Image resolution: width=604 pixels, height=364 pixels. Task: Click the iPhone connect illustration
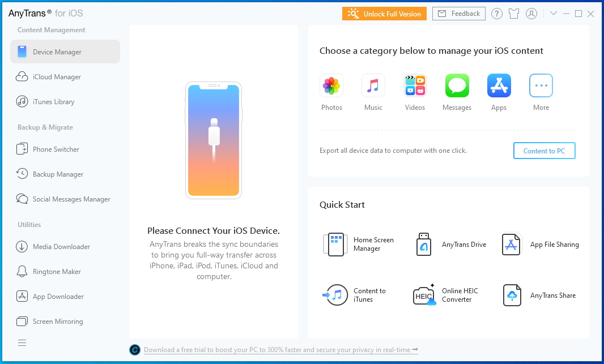point(214,140)
